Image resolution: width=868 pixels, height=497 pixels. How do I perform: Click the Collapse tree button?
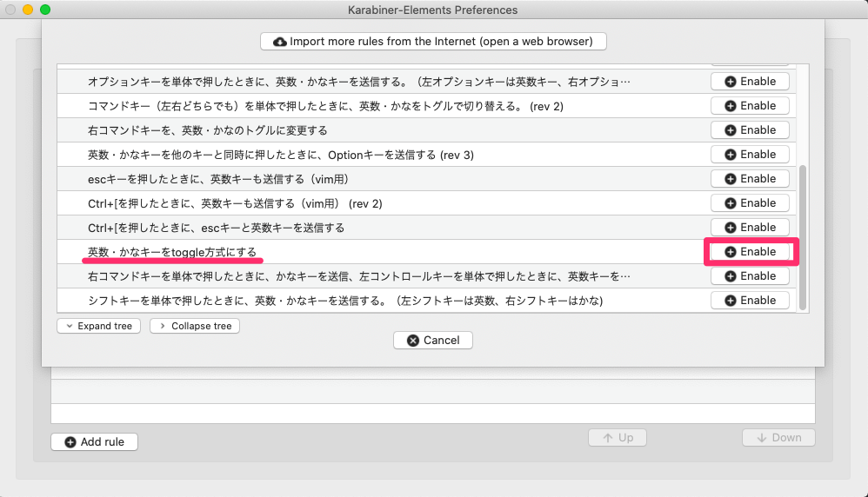click(x=195, y=326)
